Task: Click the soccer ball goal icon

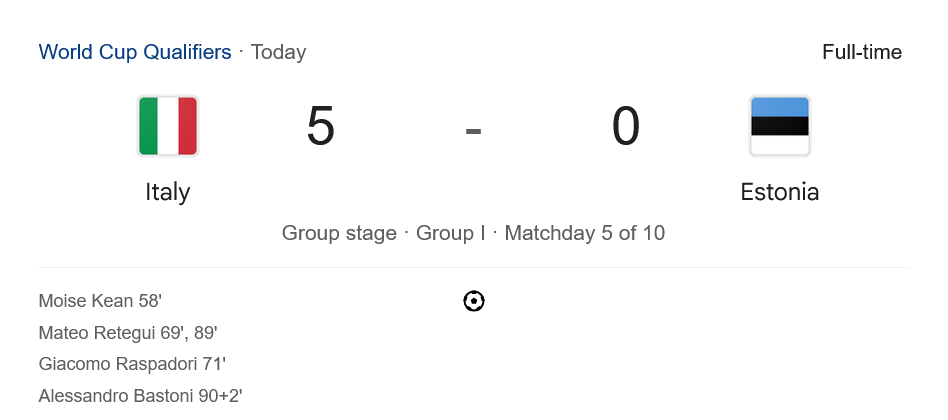Action: [x=474, y=301]
